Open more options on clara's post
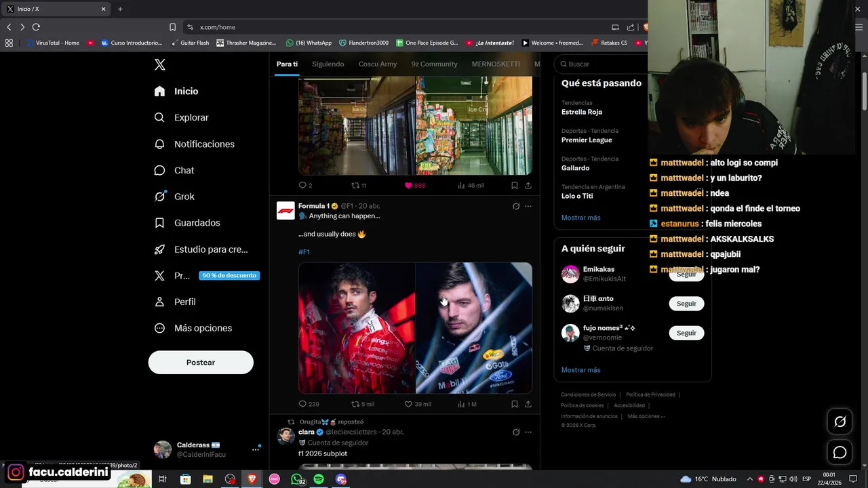Image resolution: width=868 pixels, height=488 pixels. tap(528, 432)
